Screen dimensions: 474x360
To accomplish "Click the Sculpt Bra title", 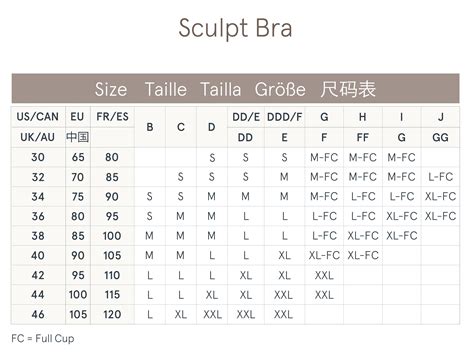I will pyautogui.click(x=235, y=28).
